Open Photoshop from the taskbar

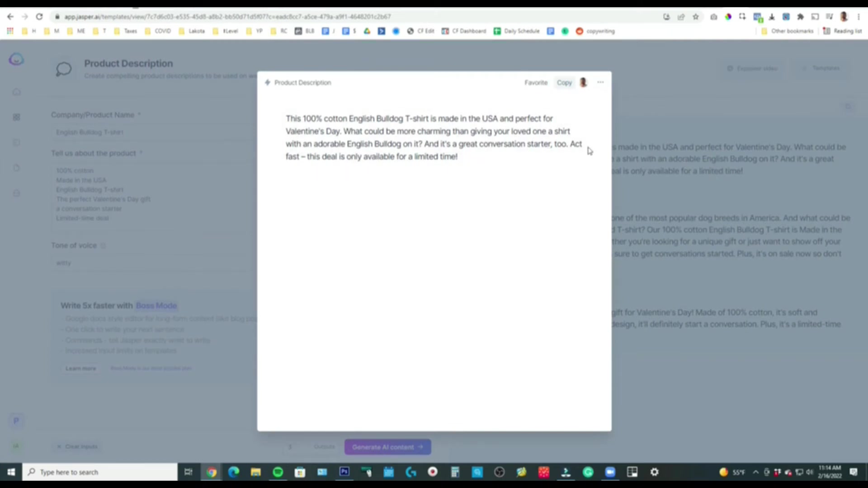[x=344, y=472]
